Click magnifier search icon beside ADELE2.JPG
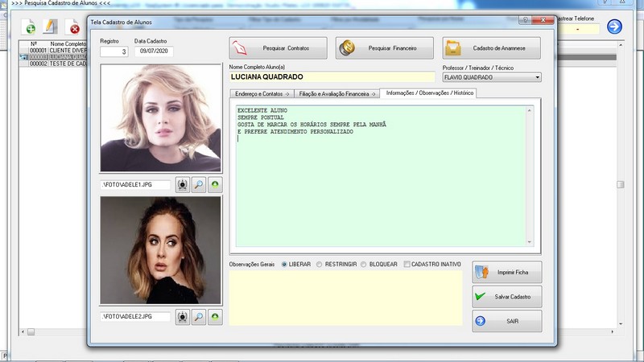 point(199,317)
